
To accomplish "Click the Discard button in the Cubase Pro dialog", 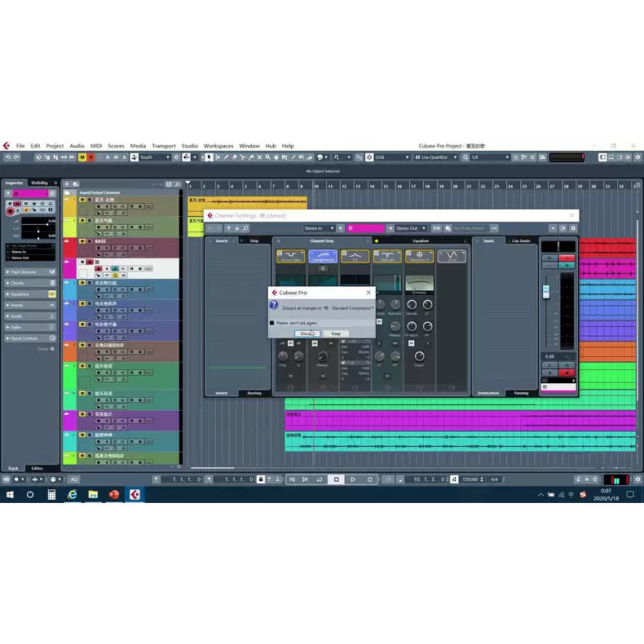I will (x=307, y=333).
